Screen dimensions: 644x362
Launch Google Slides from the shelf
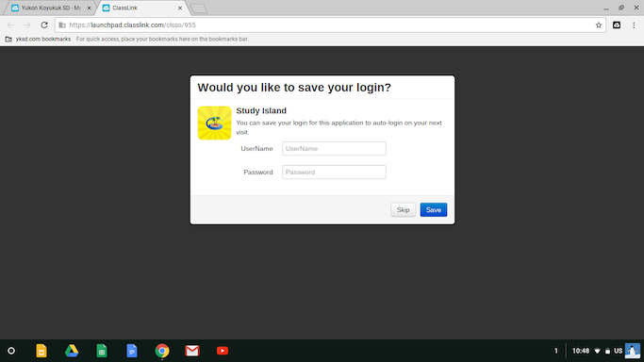point(41,351)
